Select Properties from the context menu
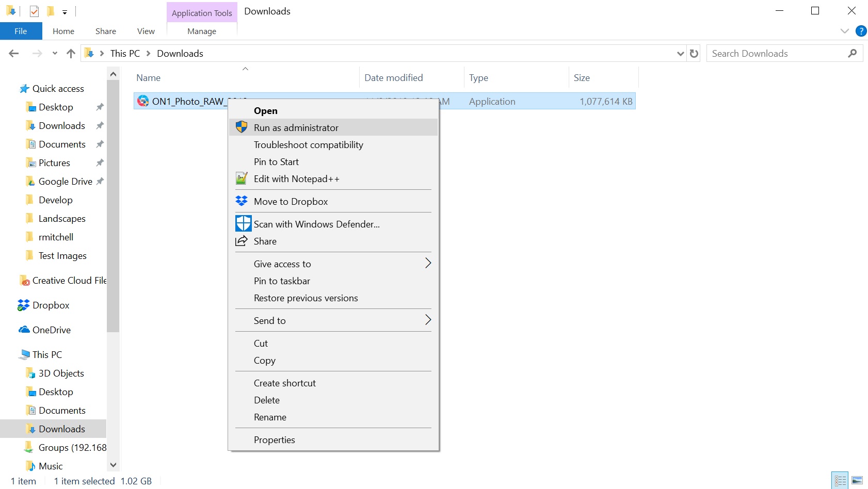This screenshot has height=489, width=868. tap(274, 440)
